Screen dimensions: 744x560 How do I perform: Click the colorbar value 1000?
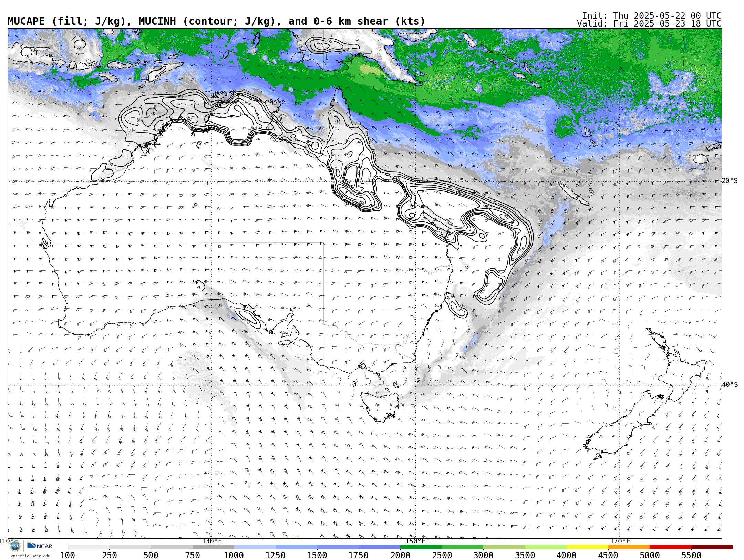(234, 556)
